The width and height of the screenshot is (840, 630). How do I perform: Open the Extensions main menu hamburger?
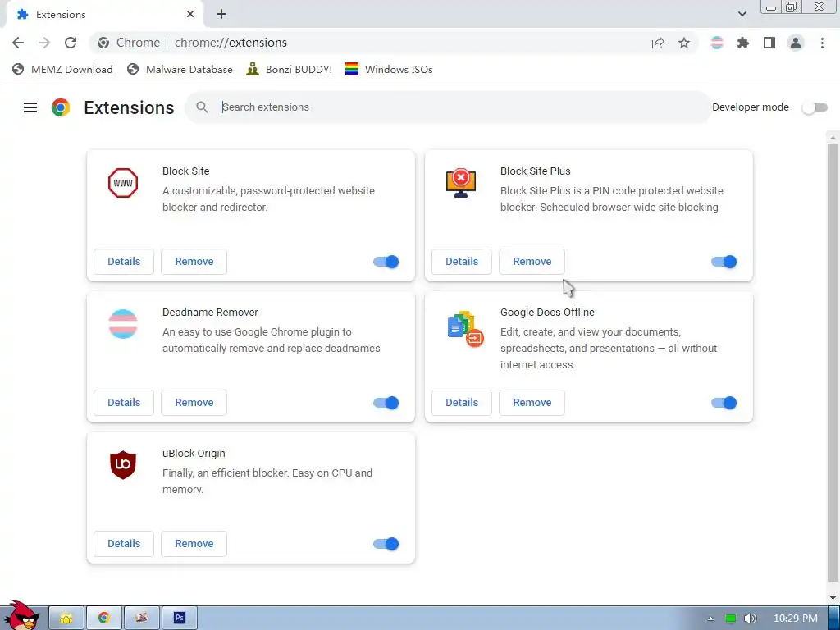click(30, 107)
